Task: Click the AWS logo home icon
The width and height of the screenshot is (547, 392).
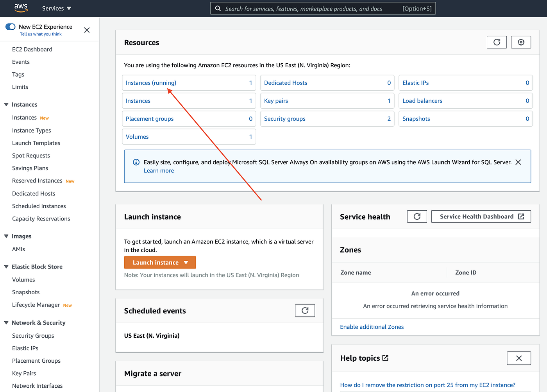Action: (x=21, y=8)
